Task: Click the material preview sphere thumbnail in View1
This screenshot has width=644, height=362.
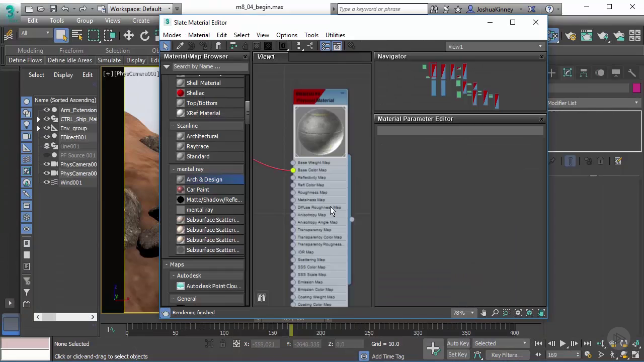Action: (x=320, y=132)
